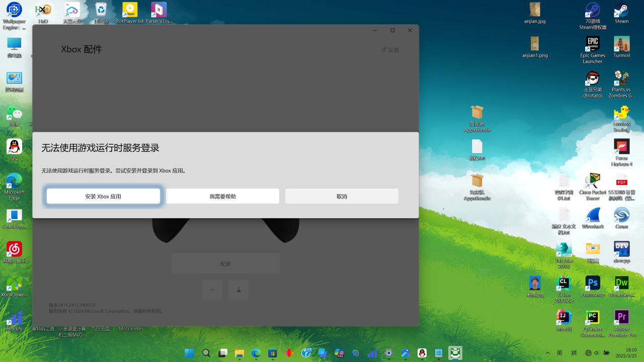Click the active Xbox Accessories taskbar icon
This screenshot has width=644, height=362.
tap(455, 353)
